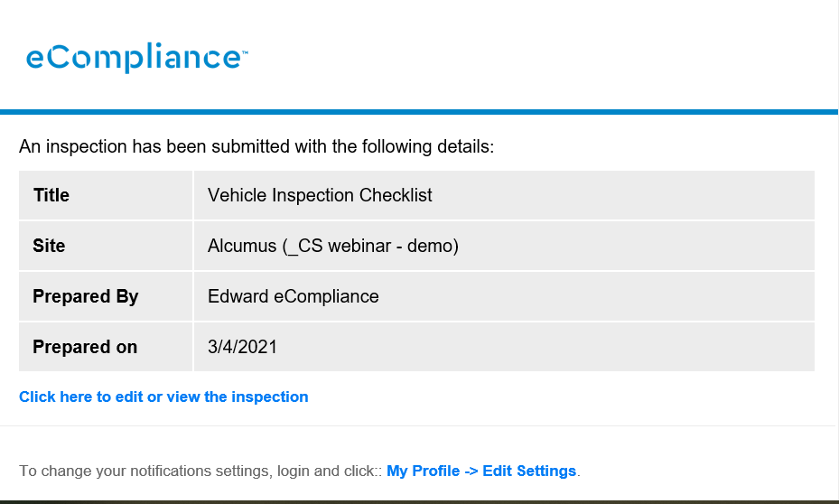839x504 pixels.
Task: Click the Edit Settings link text
Action: click(x=529, y=471)
